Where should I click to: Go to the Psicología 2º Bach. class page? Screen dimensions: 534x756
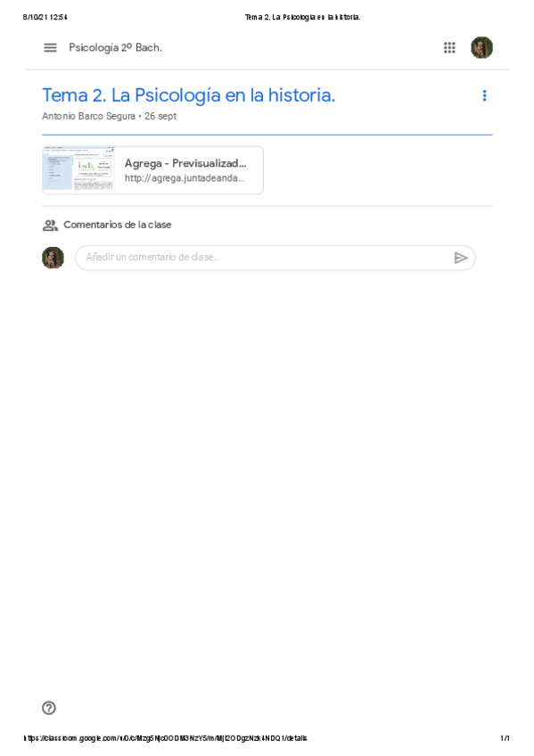[115, 48]
